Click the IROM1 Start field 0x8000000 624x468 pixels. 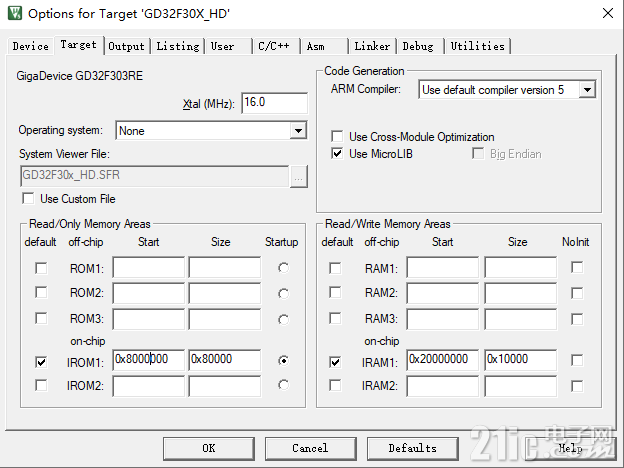(148, 360)
